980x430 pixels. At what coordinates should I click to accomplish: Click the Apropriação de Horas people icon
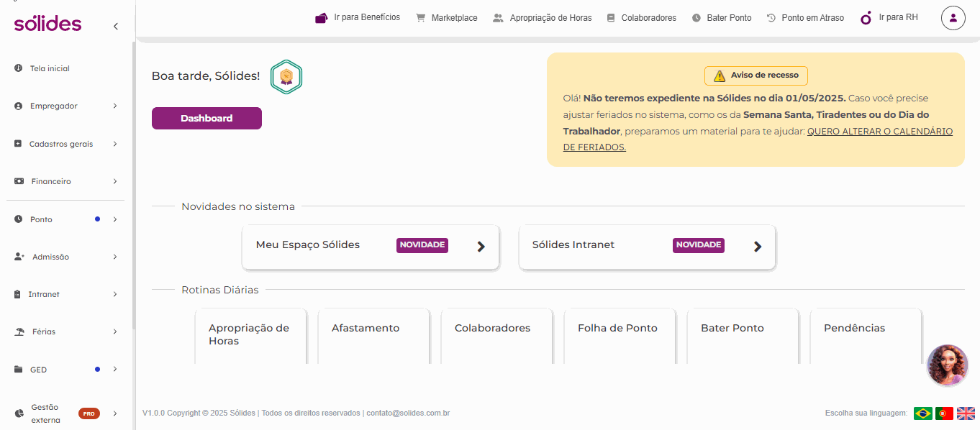point(498,18)
